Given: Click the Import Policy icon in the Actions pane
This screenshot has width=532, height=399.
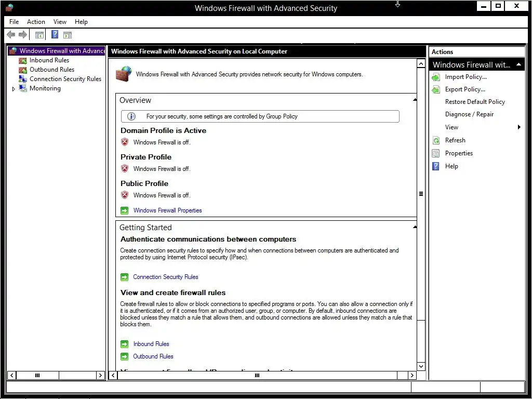Looking at the screenshot, I should [436, 77].
